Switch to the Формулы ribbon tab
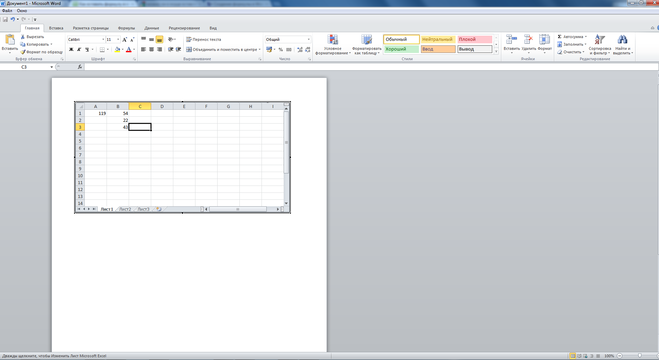 (x=127, y=28)
